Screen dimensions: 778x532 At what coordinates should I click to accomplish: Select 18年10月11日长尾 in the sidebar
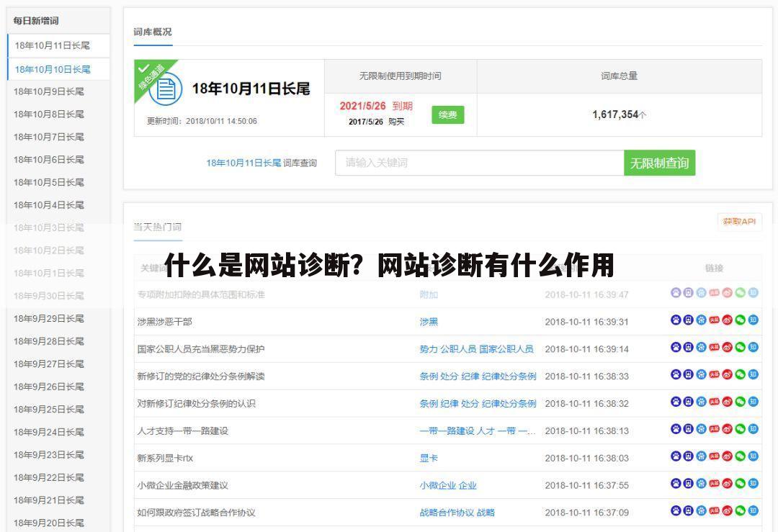52,45
